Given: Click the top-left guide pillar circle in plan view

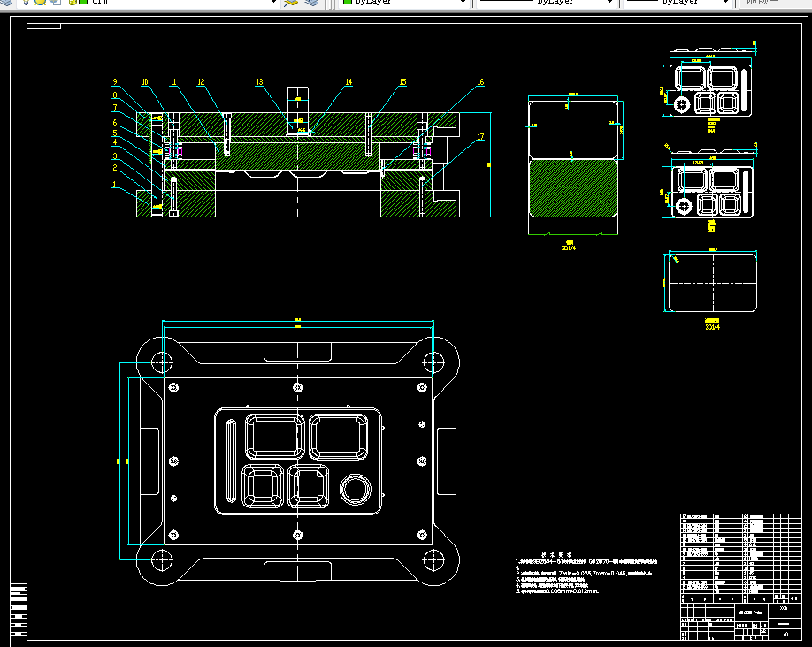Looking at the screenshot, I should [162, 362].
